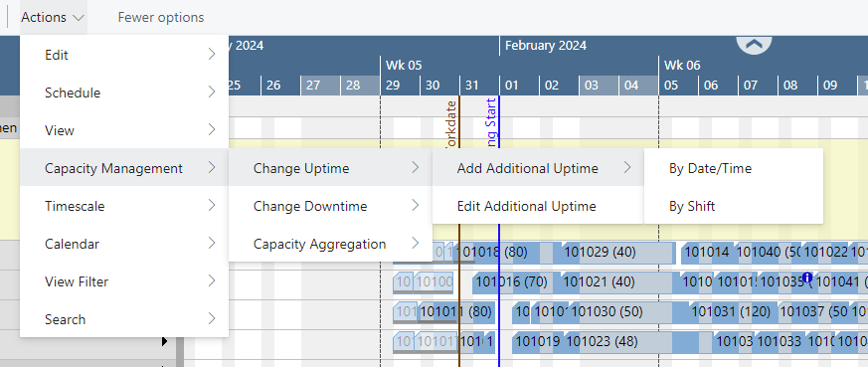Screen dimensions: 868x367
Task: Expand the row using the black triangle arrow
Action: (164, 342)
